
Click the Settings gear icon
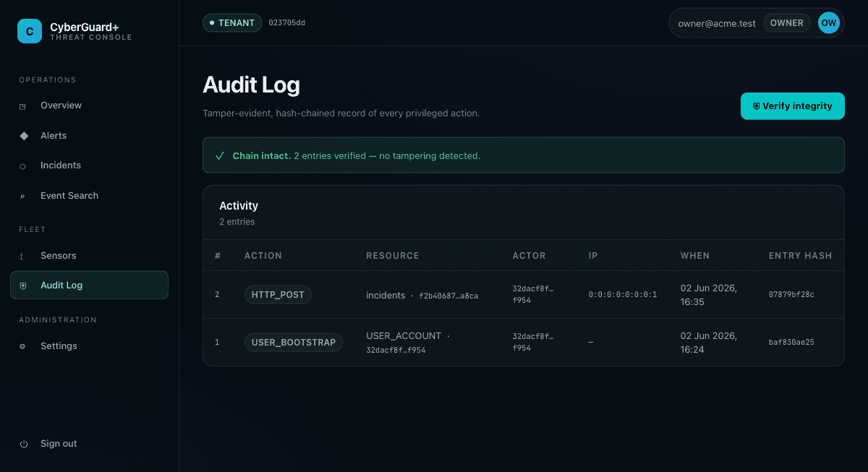click(x=23, y=346)
